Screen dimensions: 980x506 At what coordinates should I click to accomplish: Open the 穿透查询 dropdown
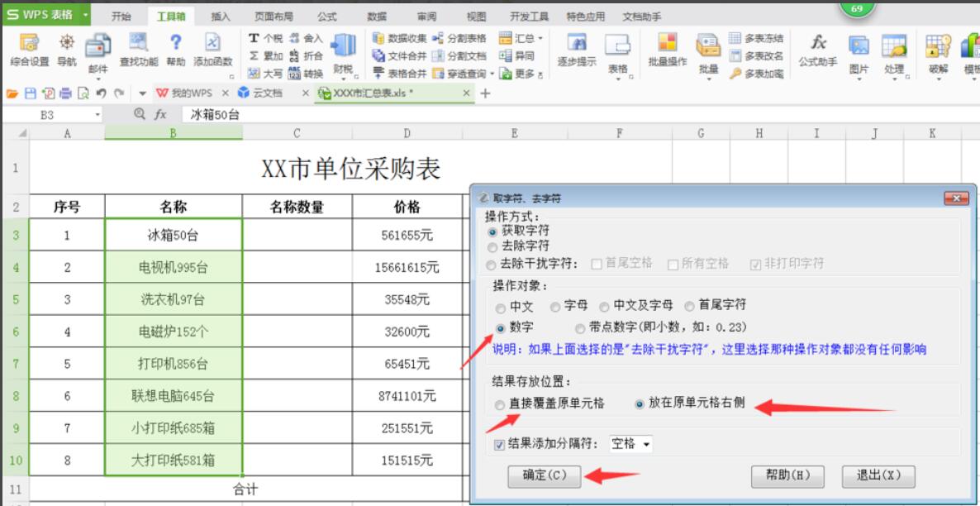(492, 74)
